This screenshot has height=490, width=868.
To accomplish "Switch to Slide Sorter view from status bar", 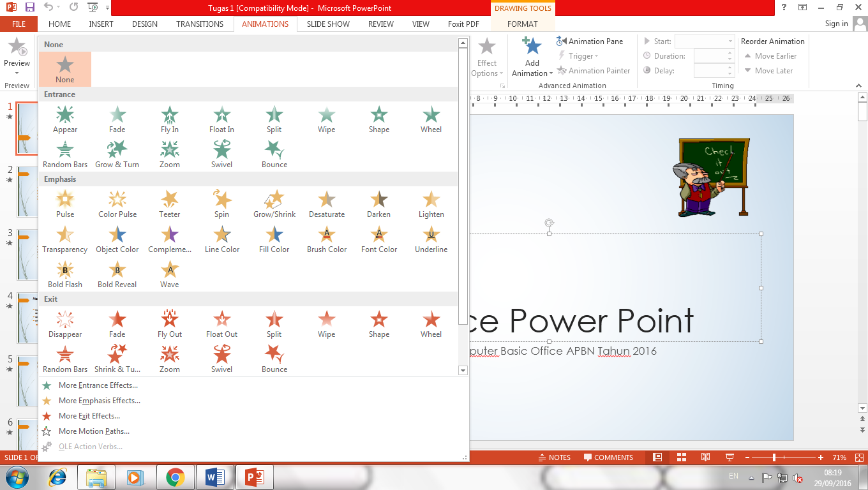I will (x=680, y=457).
